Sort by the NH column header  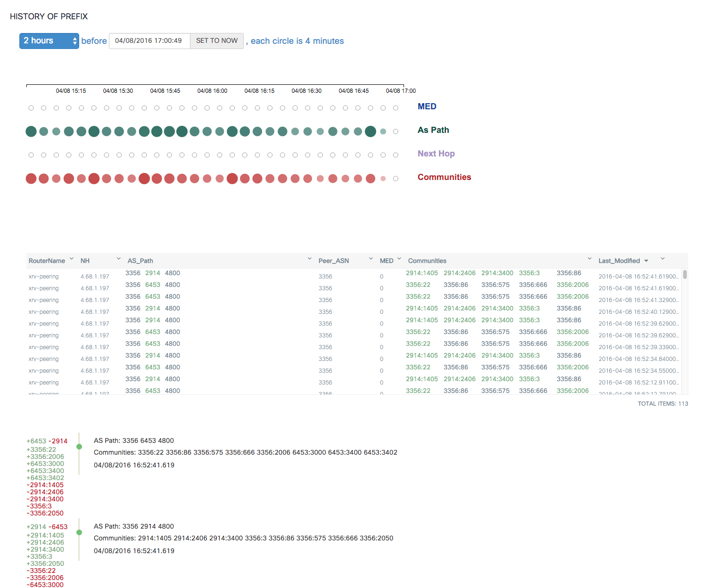click(85, 261)
